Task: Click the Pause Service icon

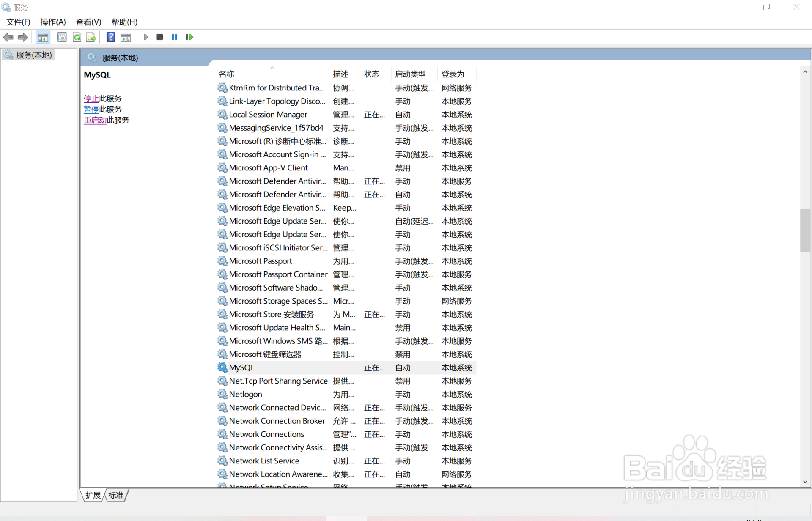Action: [x=174, y=37]
